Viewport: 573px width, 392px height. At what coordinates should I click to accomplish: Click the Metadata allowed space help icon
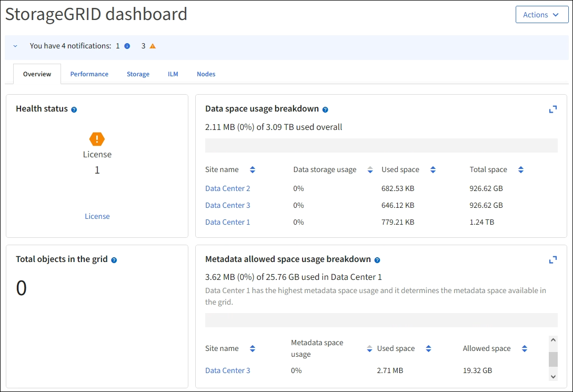click(377, 260)
